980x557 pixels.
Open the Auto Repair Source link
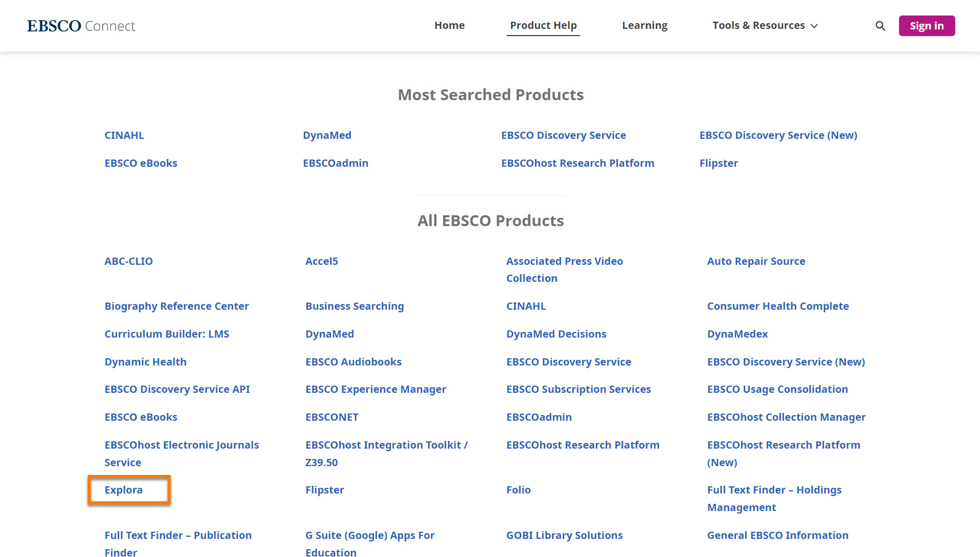tap(756, 261)
